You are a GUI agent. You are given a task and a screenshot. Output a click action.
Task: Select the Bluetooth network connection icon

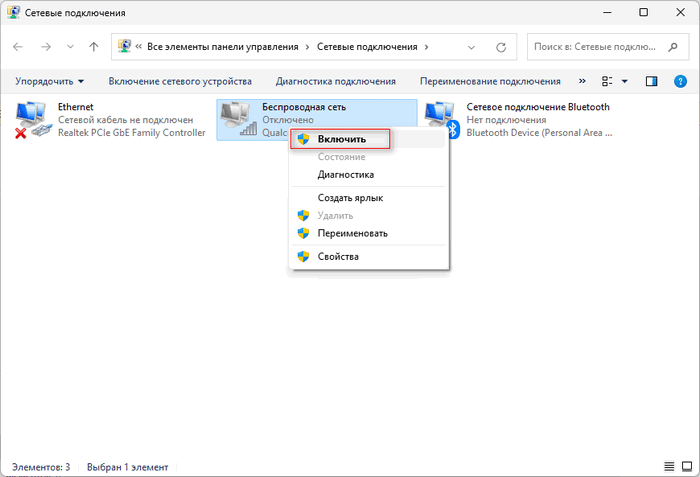(441, 120)
